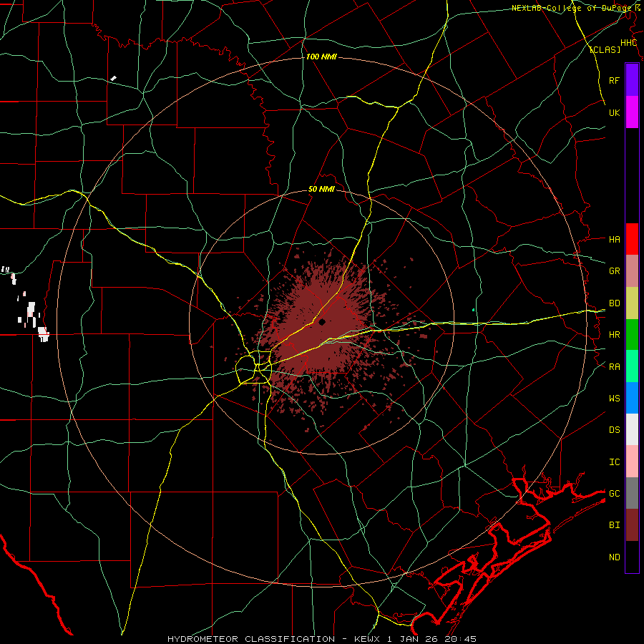The image size is (644, 644).
Task: Click the HYDROMETEOR CLASSIFICATION title text
Action: (x=251, y=639)
